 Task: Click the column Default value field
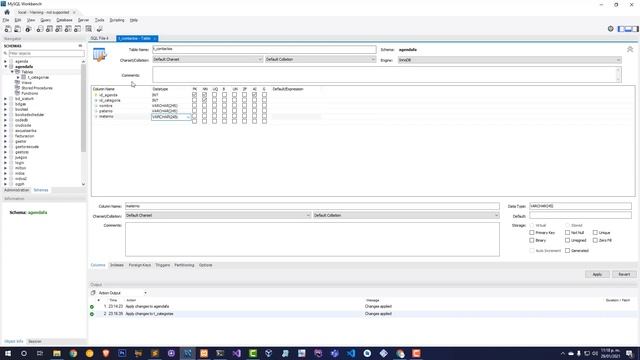pyautogui.click(x=580, y=215)
